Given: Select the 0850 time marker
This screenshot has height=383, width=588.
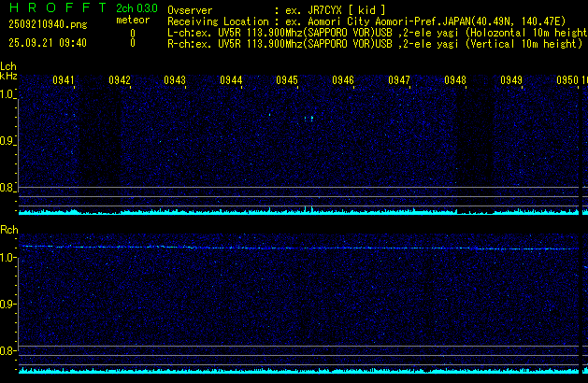Looking at the screenshot, I should point(566,81).
